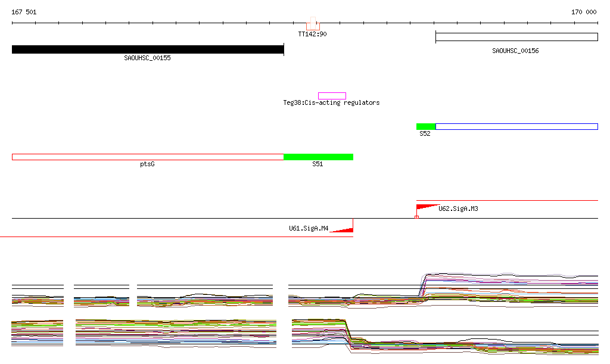Select the magenta Teg38 box
610x364 pixels.
pos(332,96)
